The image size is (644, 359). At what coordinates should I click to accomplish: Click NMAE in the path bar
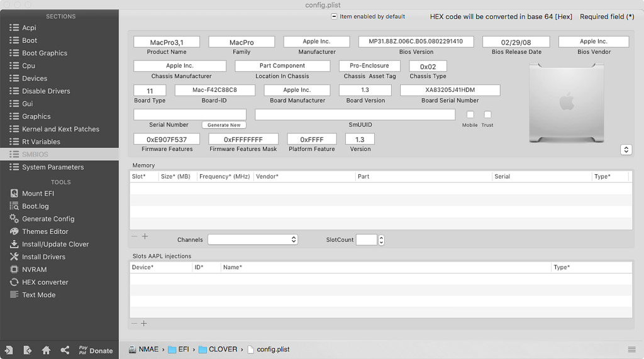pyautogui.click(x=143, y=349)
